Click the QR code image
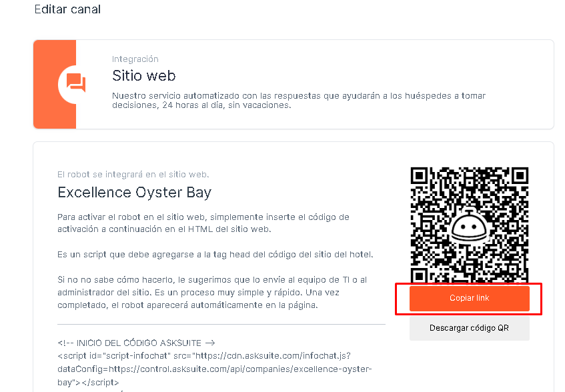 coord(470,225)
